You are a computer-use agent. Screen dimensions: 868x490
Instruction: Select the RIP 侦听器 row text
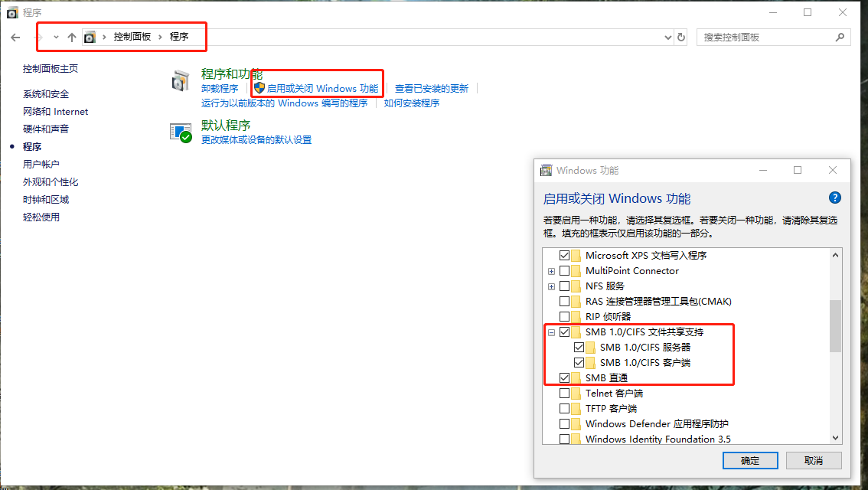[x=608, y=317]
